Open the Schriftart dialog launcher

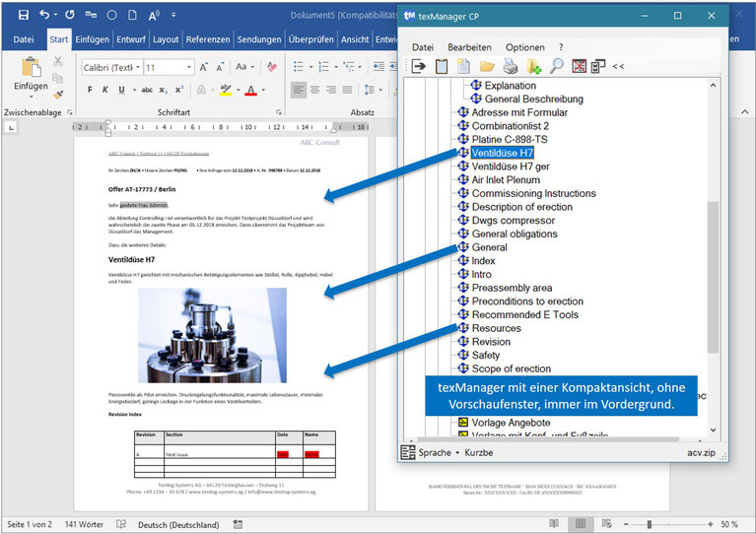click(279, 112)
